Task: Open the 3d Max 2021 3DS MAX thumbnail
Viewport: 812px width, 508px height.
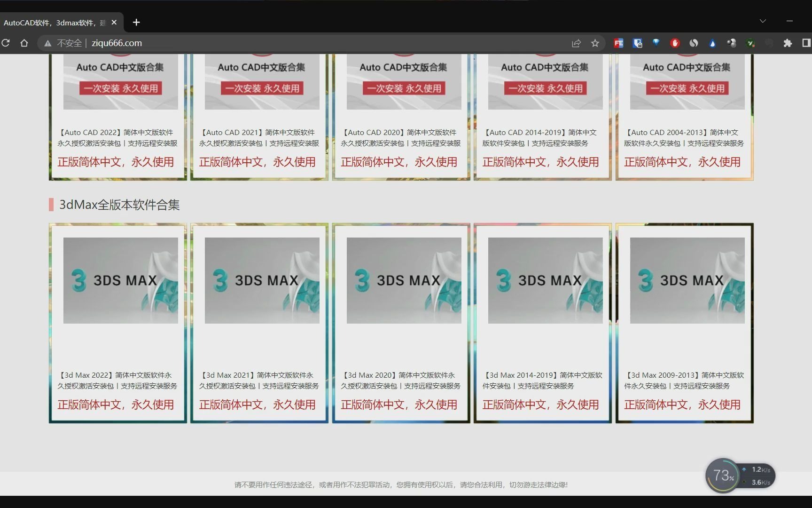Action: (x=262, y=280)
